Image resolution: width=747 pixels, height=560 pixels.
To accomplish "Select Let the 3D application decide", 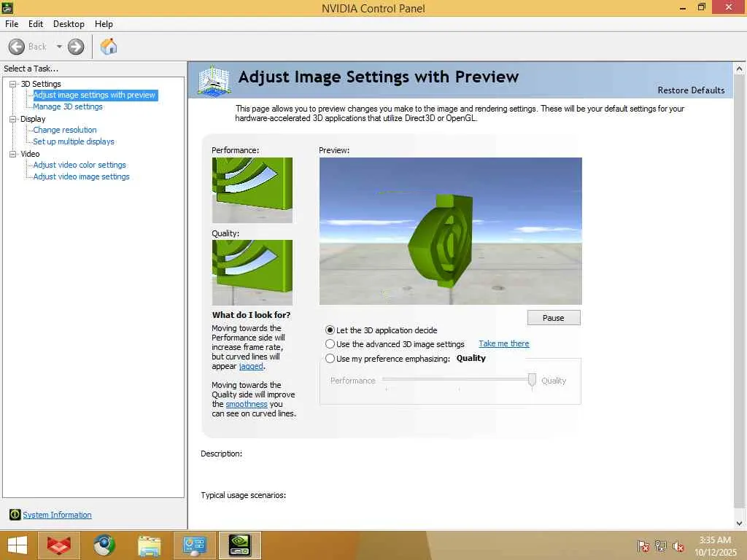I will [x=330, y=330].
